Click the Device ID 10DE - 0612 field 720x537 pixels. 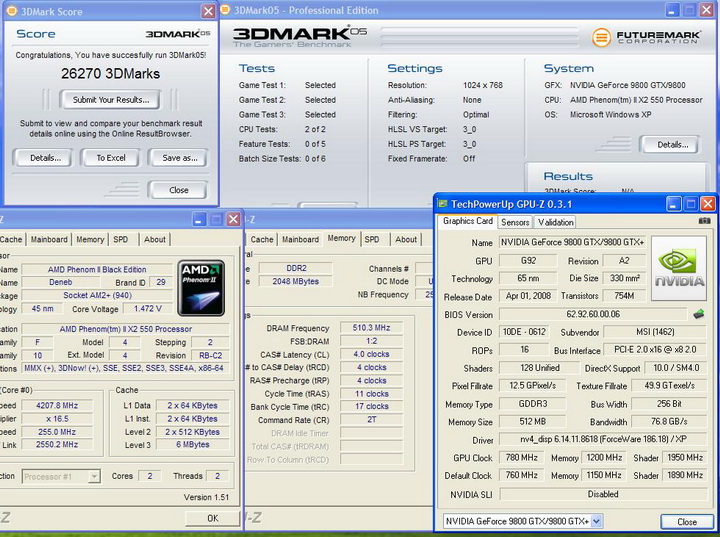524,332
